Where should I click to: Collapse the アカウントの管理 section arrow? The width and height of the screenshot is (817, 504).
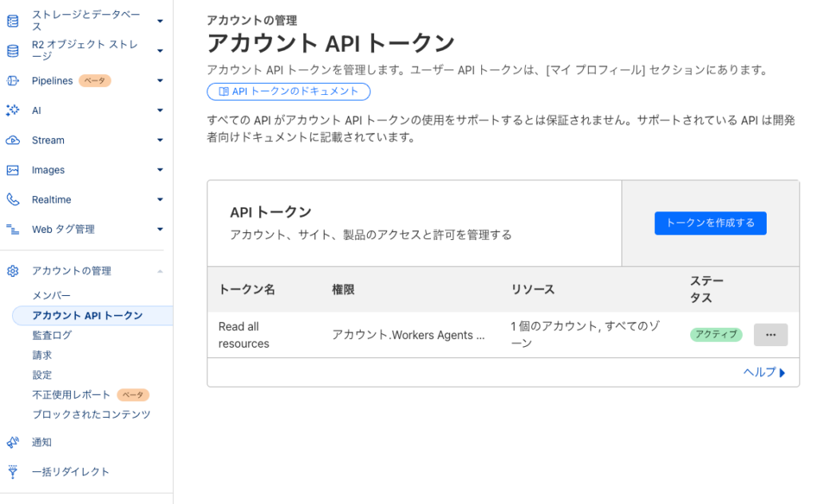[x=160, y=271]
